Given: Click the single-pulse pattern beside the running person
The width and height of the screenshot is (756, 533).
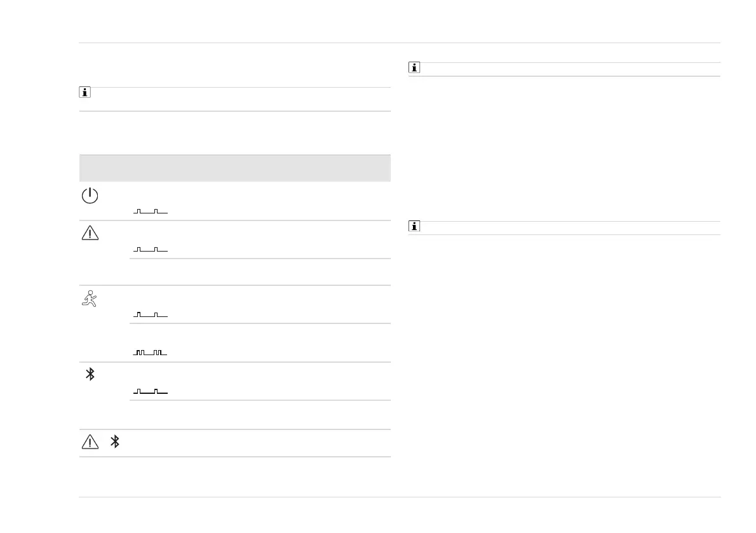Looking at the screenshot, I should (x=151, y=314).
